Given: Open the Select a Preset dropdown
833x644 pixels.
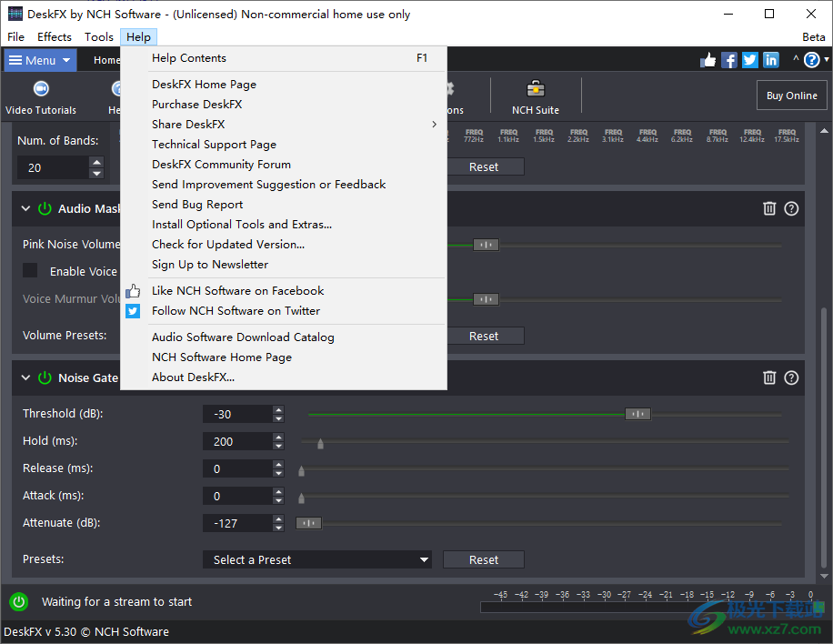Looking at the screenshot, I should (x=317, y=559).
